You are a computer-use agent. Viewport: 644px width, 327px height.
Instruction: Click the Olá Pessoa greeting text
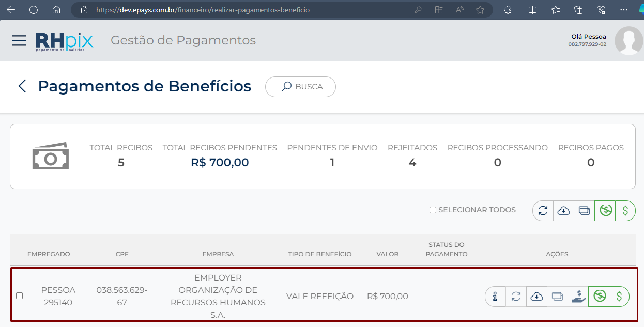[589, 37]
